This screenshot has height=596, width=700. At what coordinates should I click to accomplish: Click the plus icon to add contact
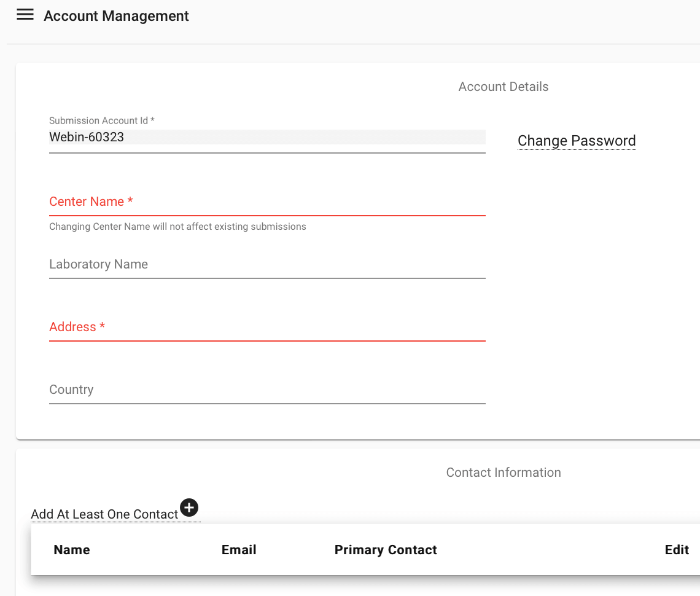(189, 508)
